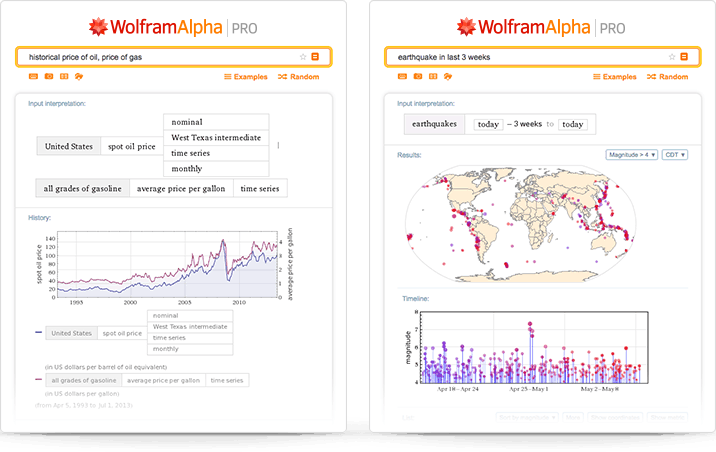The image size is (716, 452).
Task: Click the image input camera icon in the left panel
Action: 48,76
